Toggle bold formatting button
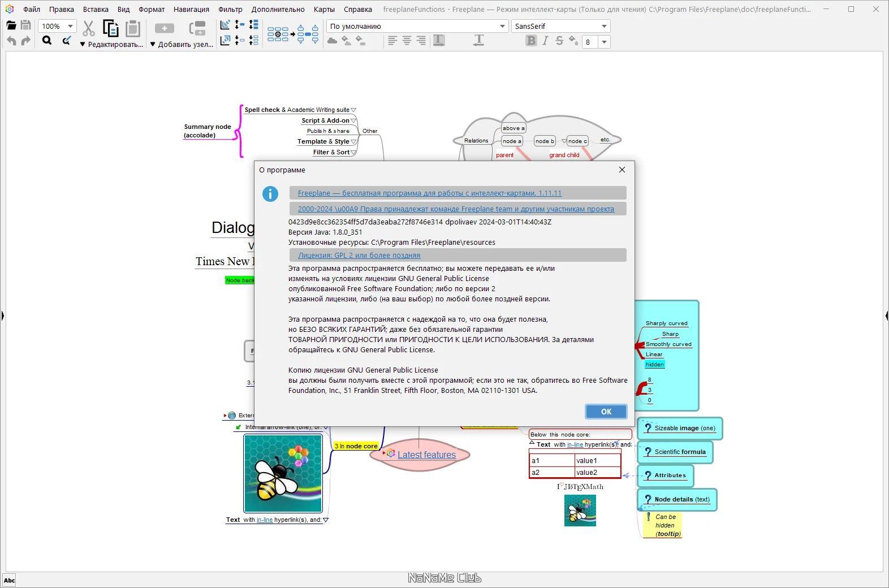This screenshot has width=889, height=588. (530, 41)
